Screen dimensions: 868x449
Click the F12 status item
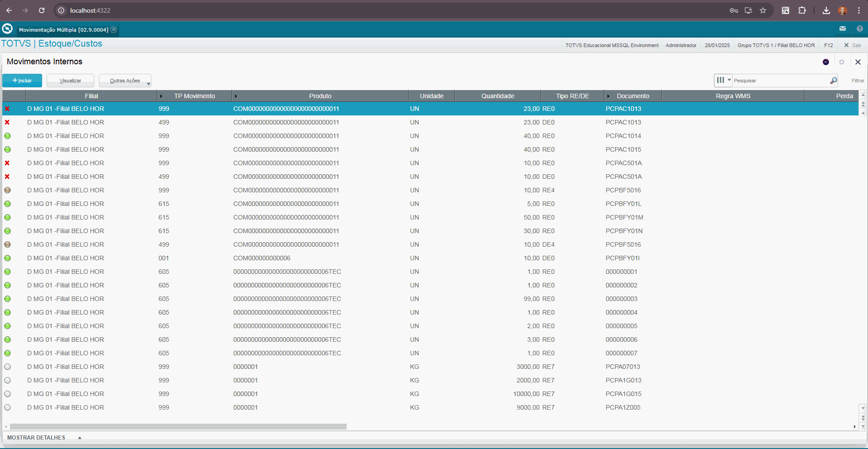(x=828, y=45)
